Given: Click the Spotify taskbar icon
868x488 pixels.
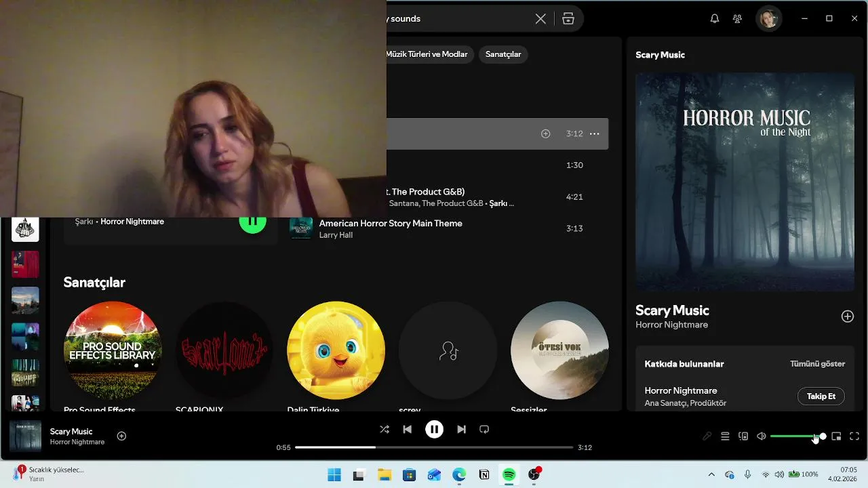Looking at the screenshot, I should (509, 474).
